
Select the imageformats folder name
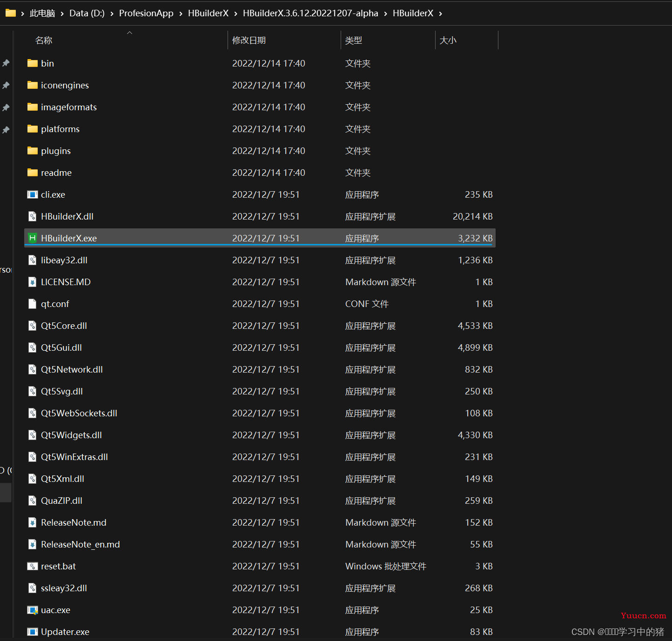69,107
